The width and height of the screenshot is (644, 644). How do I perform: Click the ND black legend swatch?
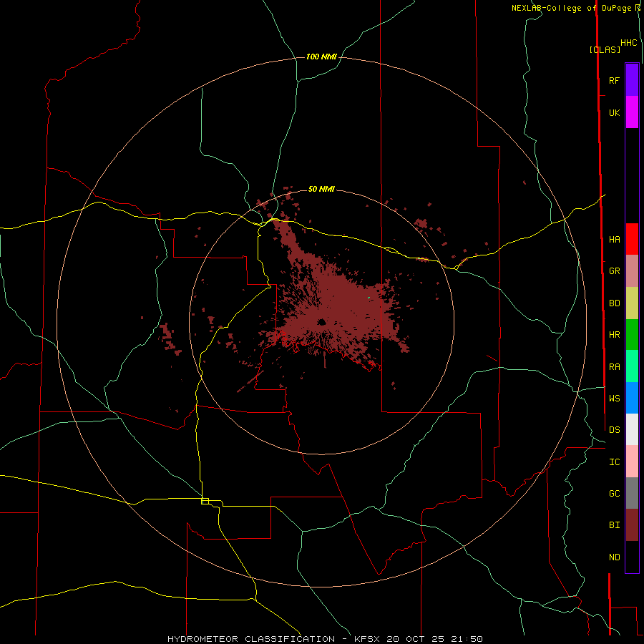pos(632,557)
